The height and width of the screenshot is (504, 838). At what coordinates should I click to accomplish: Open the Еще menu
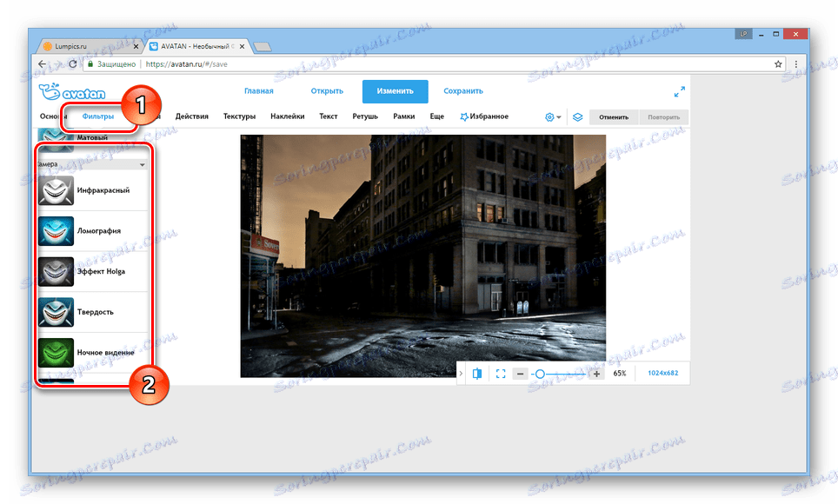[436, 116]
